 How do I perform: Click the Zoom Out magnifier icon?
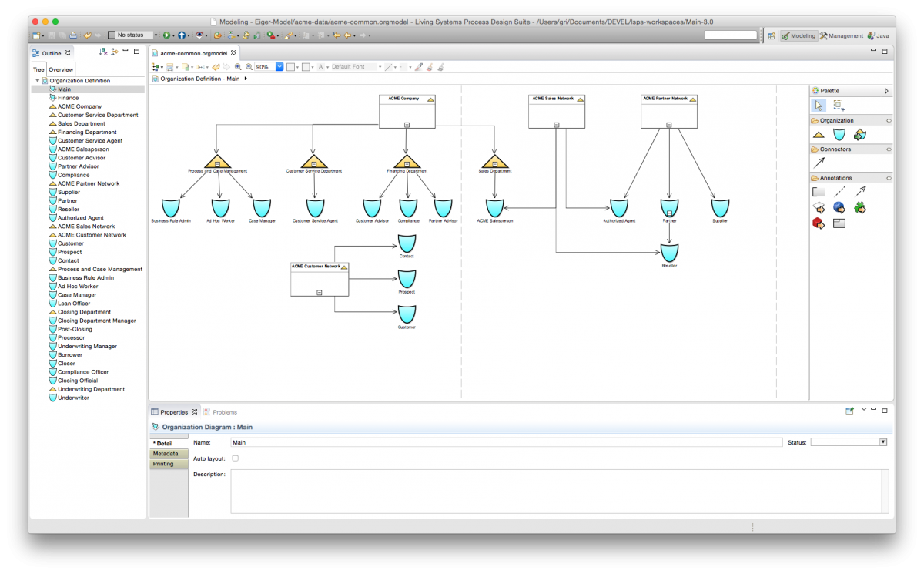[249, 66]
